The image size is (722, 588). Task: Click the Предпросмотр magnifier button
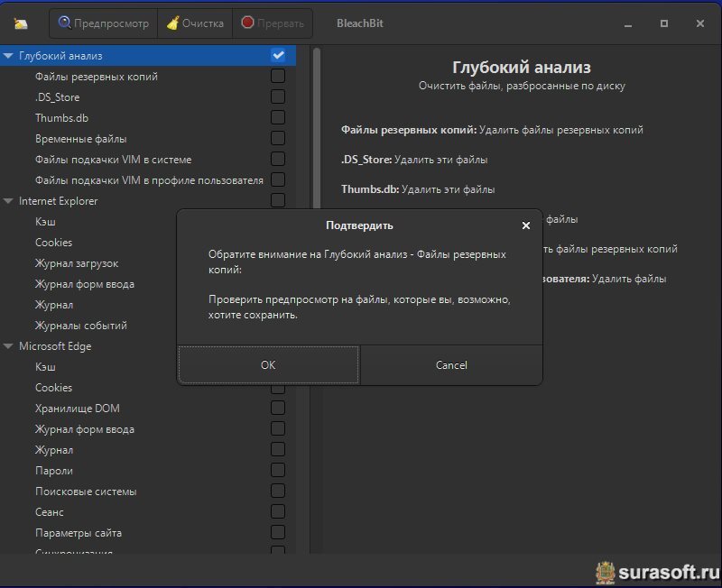(x=103, y=23)
